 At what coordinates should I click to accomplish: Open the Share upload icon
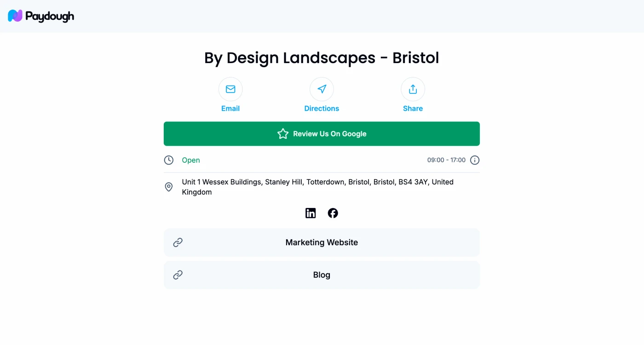pyautogui.click(x=413, y=89)
